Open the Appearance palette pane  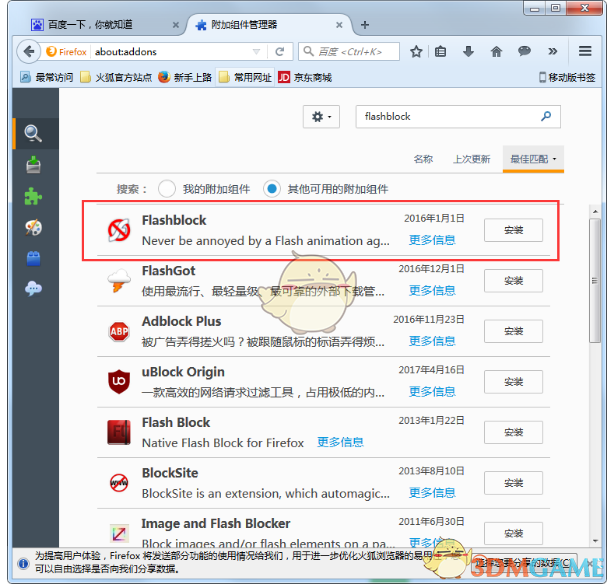click(x=33, y=227)
